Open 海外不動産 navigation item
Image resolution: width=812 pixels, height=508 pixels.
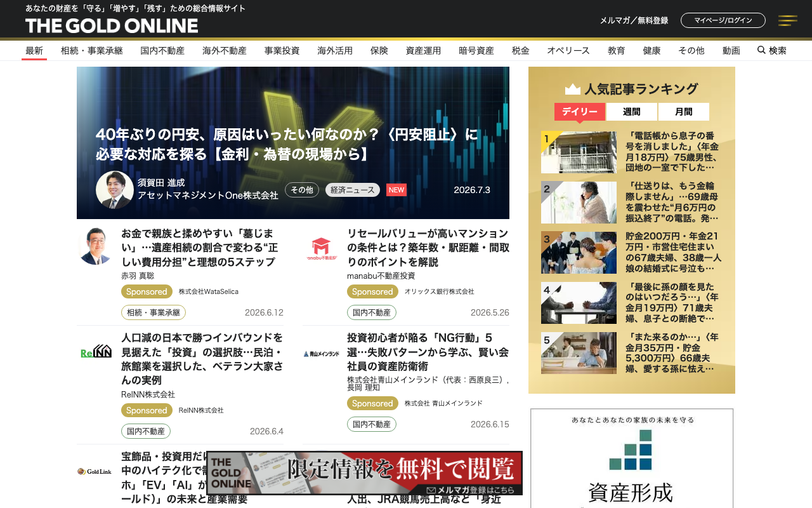225,51
